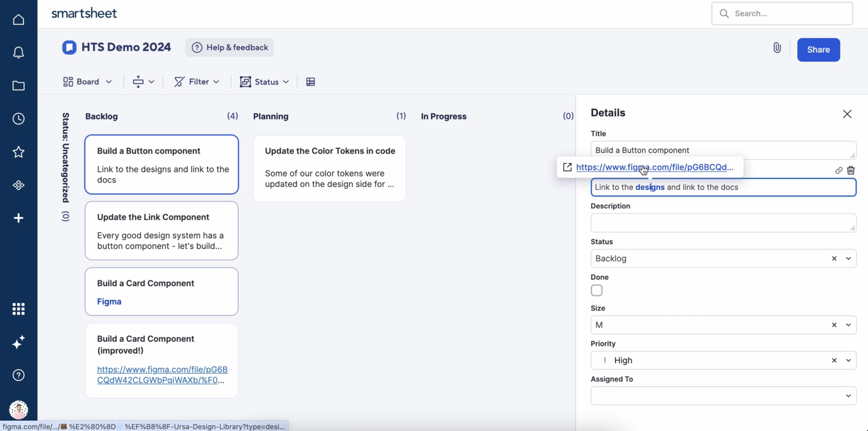Open the Board view dropdown
Screen dimensions: 868x431
(88, 82)
